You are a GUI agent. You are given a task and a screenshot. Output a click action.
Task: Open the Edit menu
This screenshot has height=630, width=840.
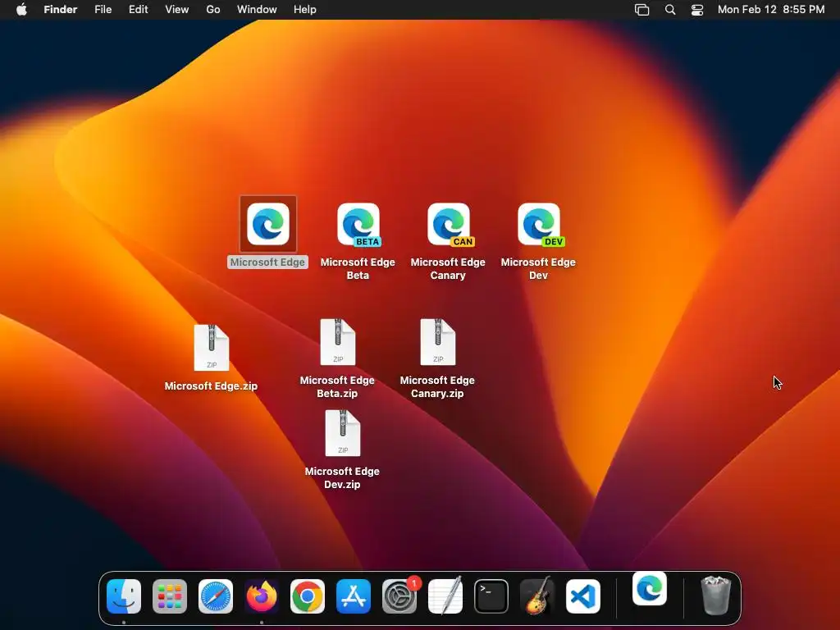[x=138, y=10]
